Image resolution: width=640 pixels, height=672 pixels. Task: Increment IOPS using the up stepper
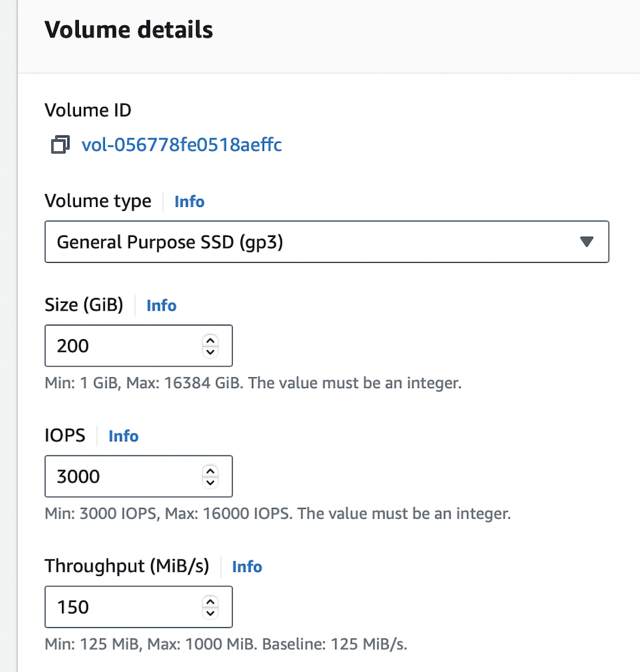tap(210, 471)
